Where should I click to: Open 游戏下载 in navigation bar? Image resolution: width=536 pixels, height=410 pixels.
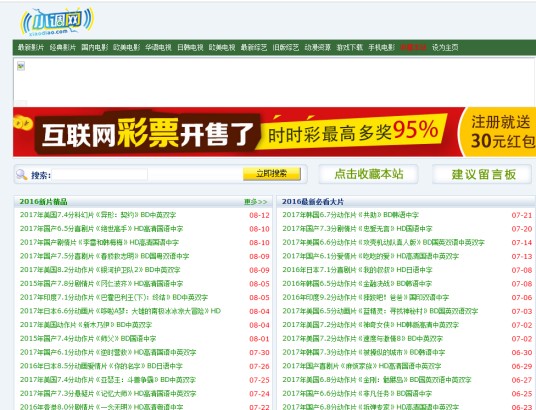pyautogui.click(x=349, y=48)
